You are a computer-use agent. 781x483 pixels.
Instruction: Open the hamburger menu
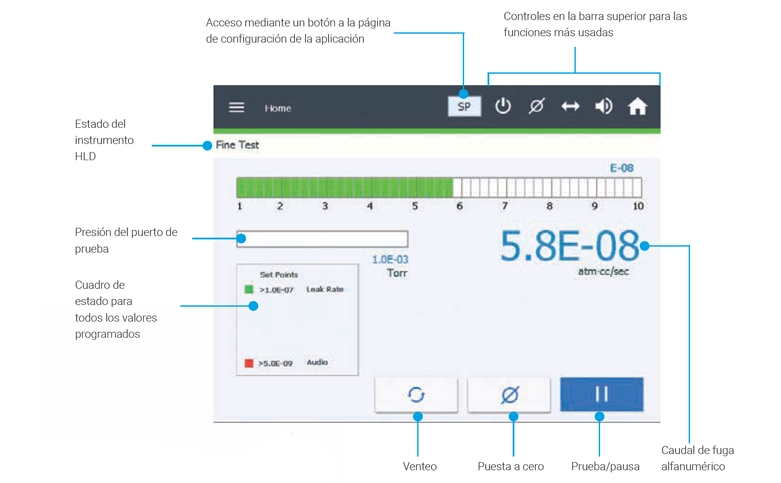[x=237, y=107]
